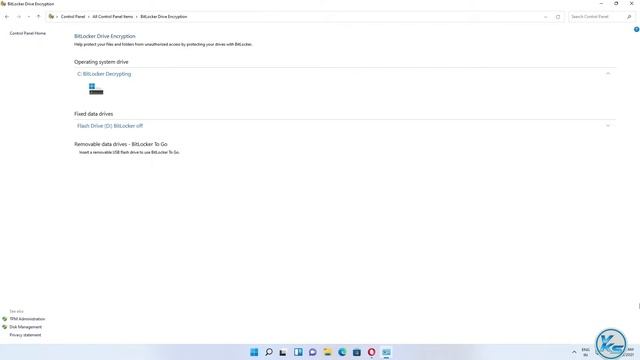Click the Forward navigation arrow

point(18,17)
